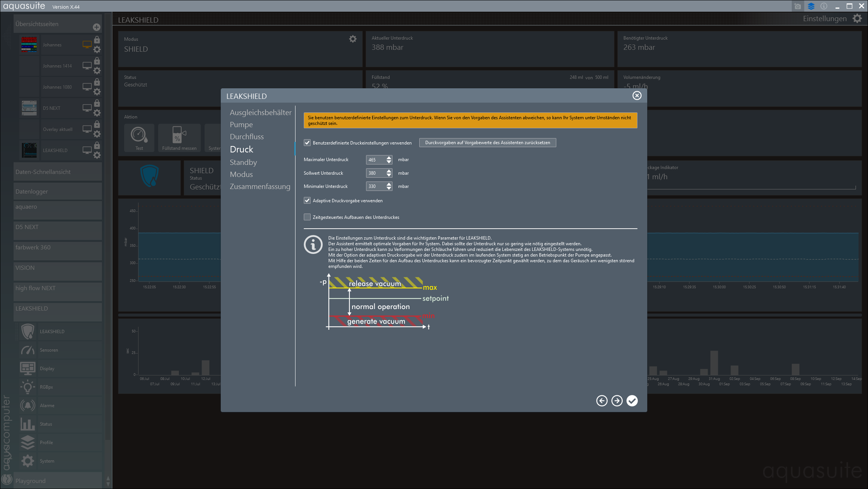Go to next wizard page arrow
868x489 pixels.
click(617, 401)
